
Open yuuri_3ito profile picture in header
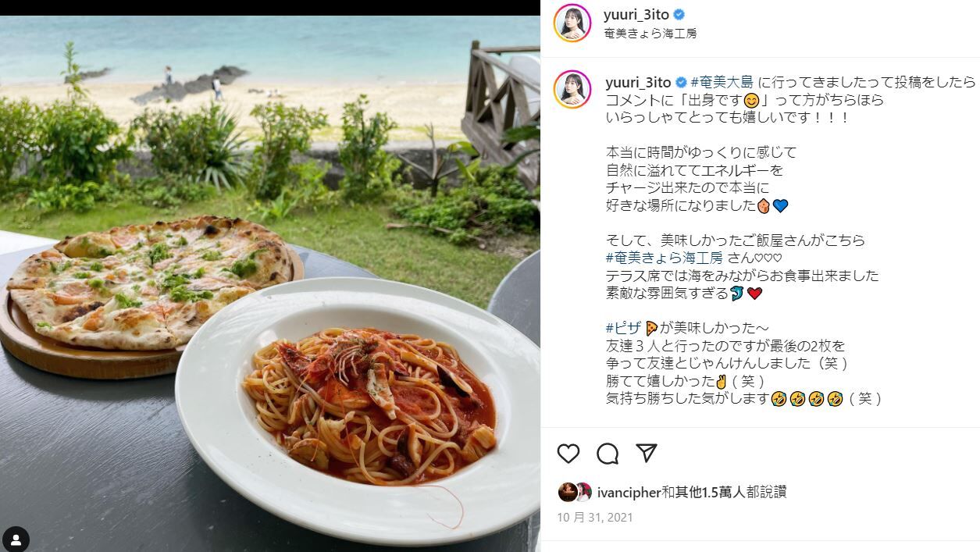pyautogui.click(x=572, y=23)
